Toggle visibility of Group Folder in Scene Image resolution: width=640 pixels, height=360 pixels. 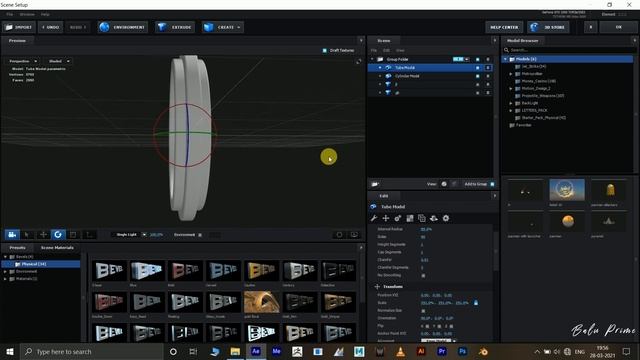pos(478,60)
